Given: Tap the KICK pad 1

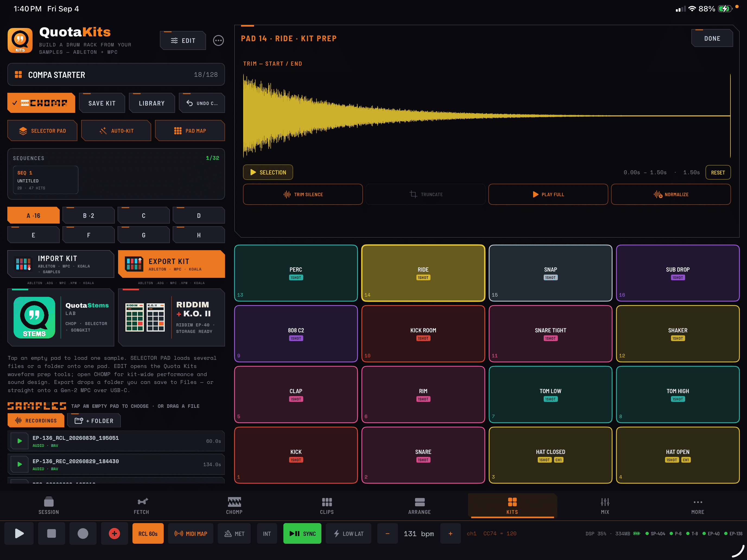Looking at the screenshot, I should pyautogui.click(x=296, y=455).
